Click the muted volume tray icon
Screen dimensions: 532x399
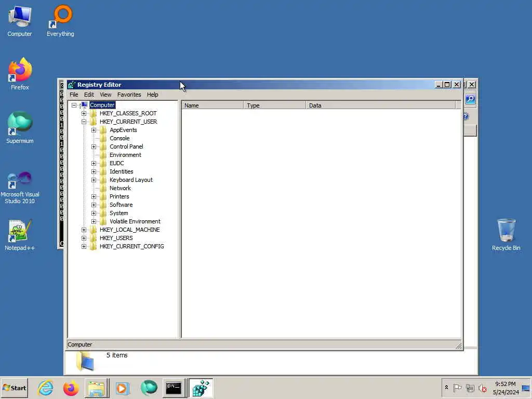coord(482,388)
